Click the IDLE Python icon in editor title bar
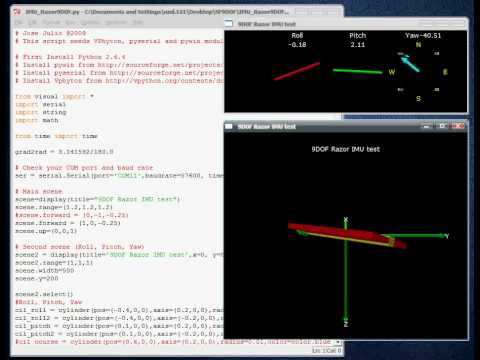Screen dimensions: 480x360 point(17,12)
